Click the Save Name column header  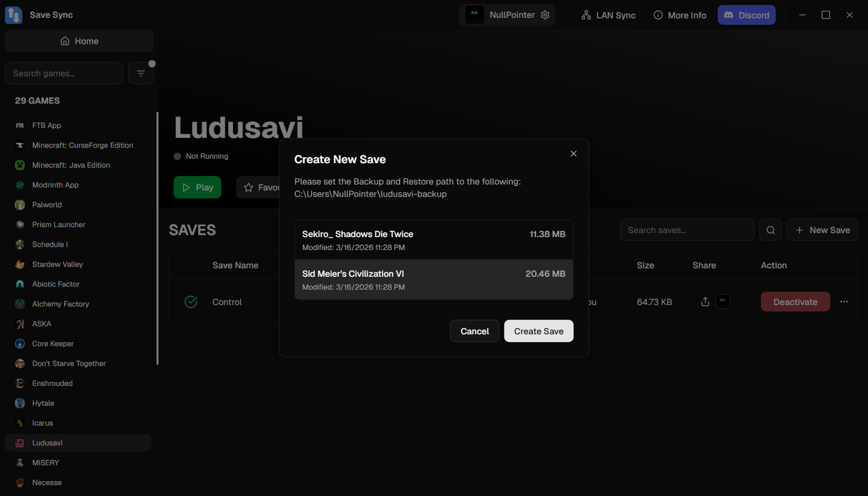(235, 265)
